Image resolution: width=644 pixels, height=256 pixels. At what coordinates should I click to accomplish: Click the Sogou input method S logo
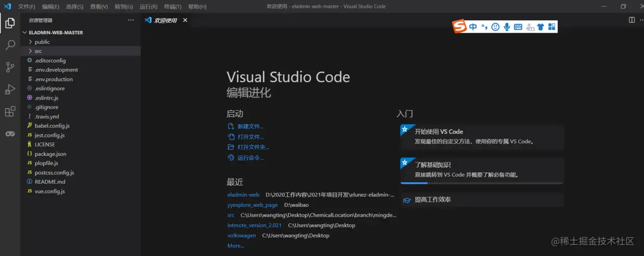click(x=460, y=26)
